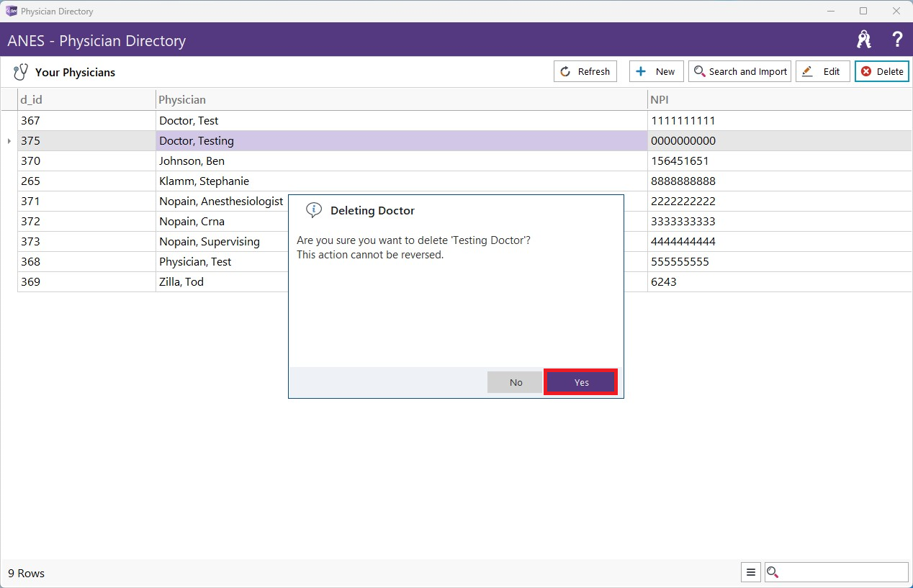913x588 pixels.
Task: Close the Physician Directory window
Action: (896, 11)
